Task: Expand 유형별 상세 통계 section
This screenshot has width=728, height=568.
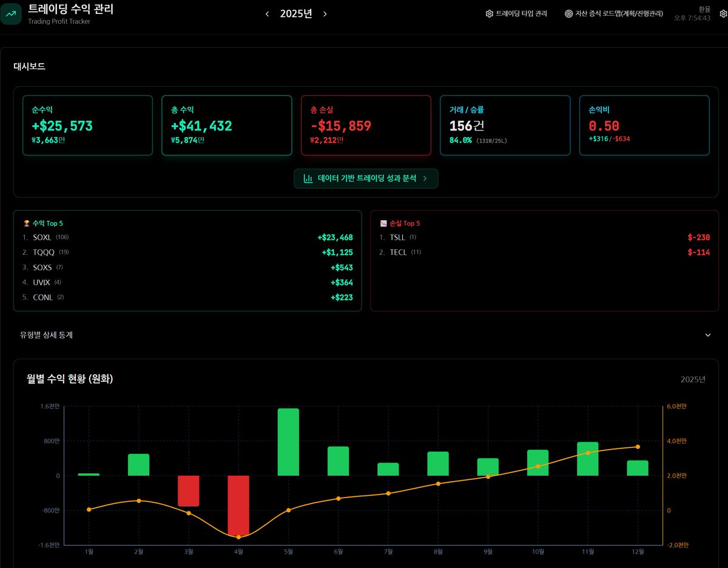Action: (366, 335)
